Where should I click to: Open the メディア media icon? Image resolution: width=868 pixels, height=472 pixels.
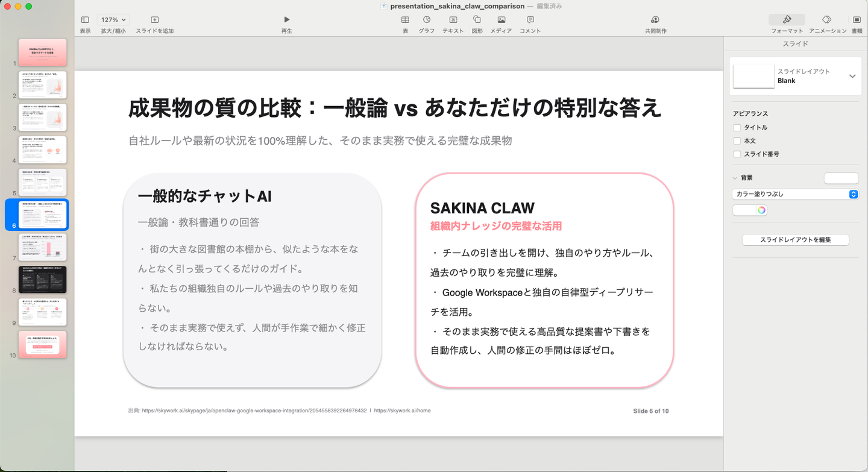pyautogui.click(x=501, y=20)
